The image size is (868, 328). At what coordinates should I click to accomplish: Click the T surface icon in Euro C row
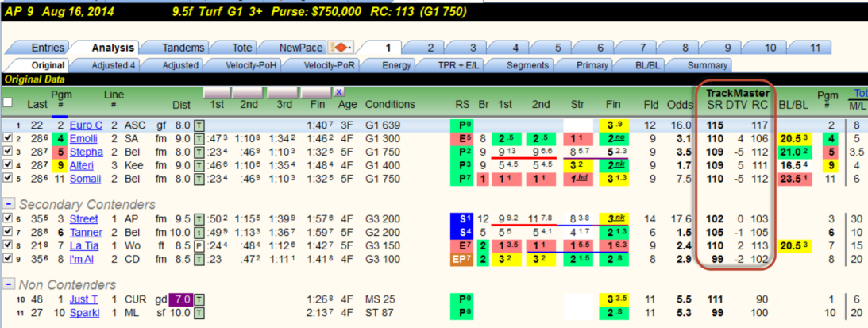pyautogui.click(x=199, y=125)
